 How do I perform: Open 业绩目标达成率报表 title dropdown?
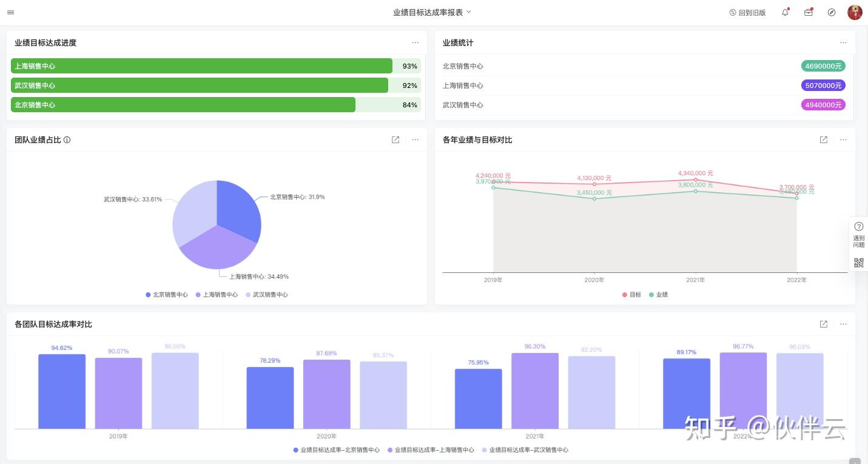coord(432,12)
